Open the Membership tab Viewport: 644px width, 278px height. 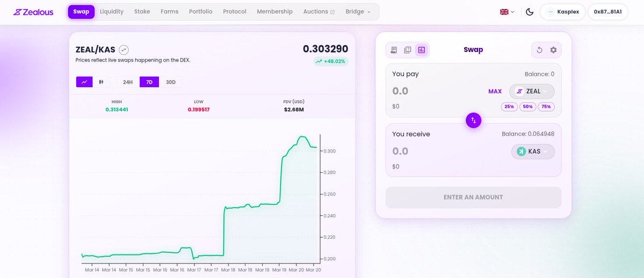[x=275, y=11]
